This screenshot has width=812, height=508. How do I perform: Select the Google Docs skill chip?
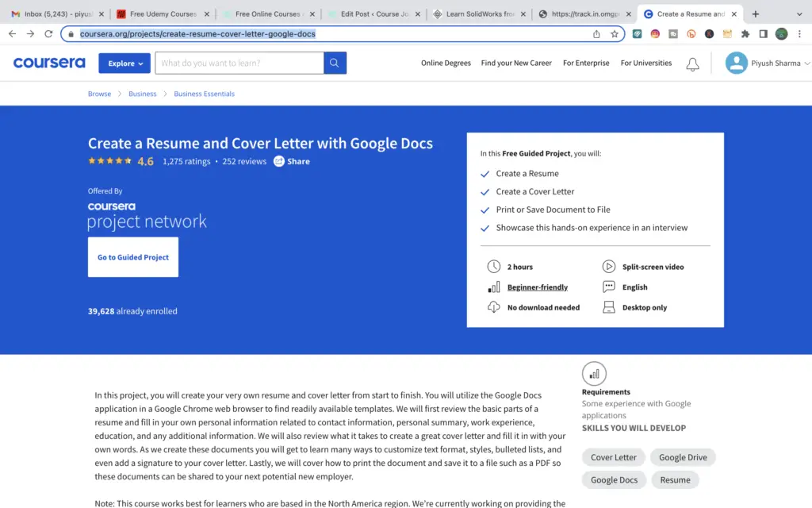[615, 480]
